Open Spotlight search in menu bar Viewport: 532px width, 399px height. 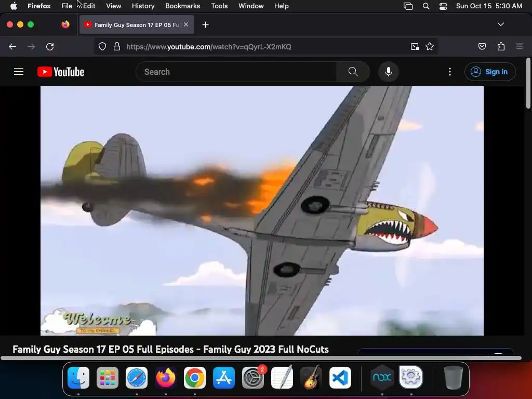(426, 6)
